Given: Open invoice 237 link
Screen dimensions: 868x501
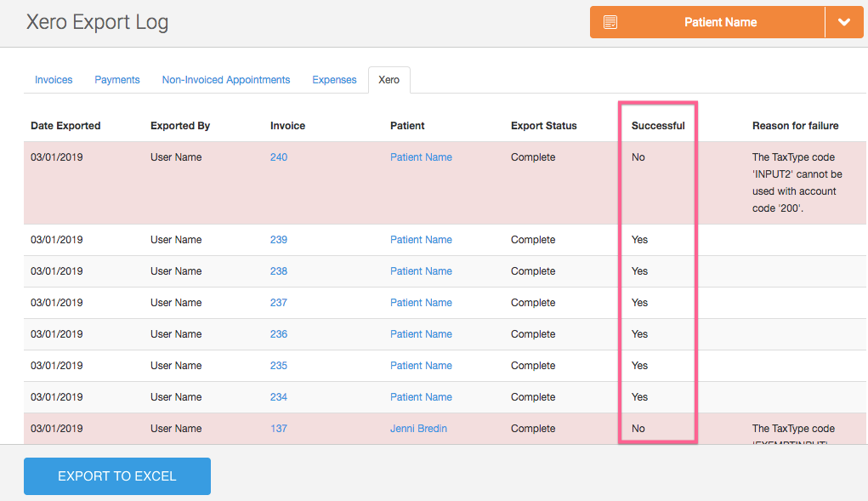Looking at the screenshot, I should pyautogui.click(x=279, y=303).
